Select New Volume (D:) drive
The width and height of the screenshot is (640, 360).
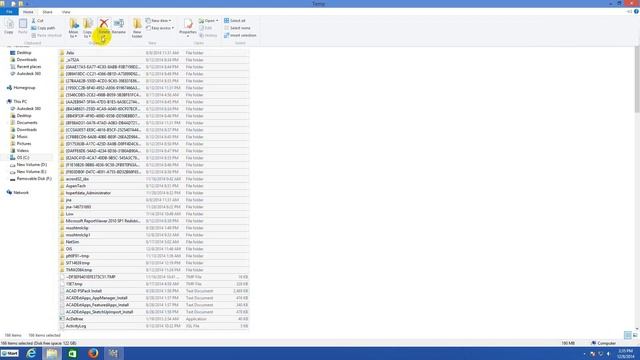(x=28, y=165)
